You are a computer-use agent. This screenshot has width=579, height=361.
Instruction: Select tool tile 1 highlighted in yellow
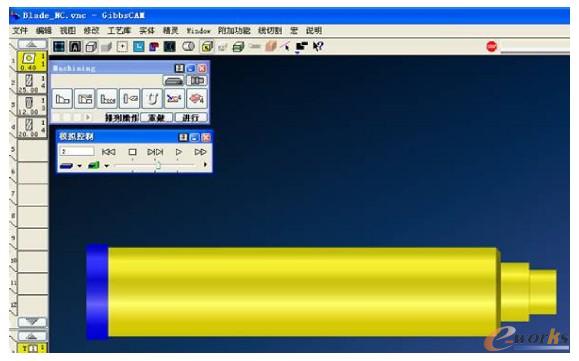click(x=32, y=61)
